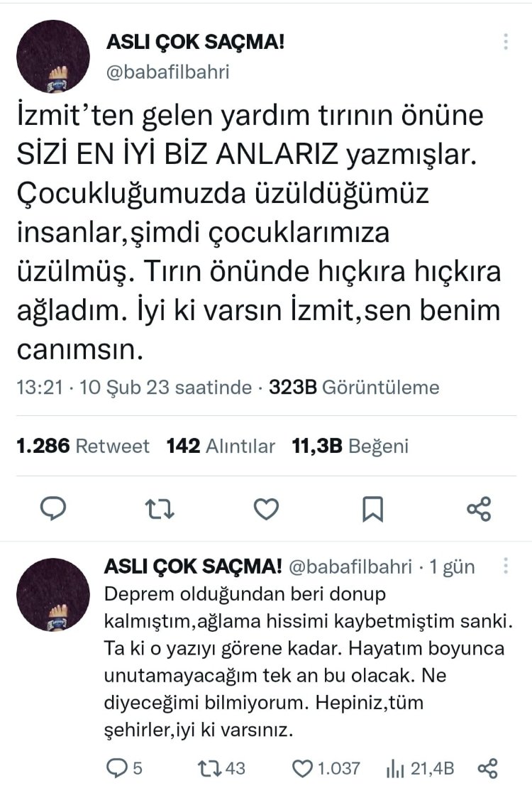532x788 pixels.
Task: Like the main tweet with heart icon
Action: point(266,509)
